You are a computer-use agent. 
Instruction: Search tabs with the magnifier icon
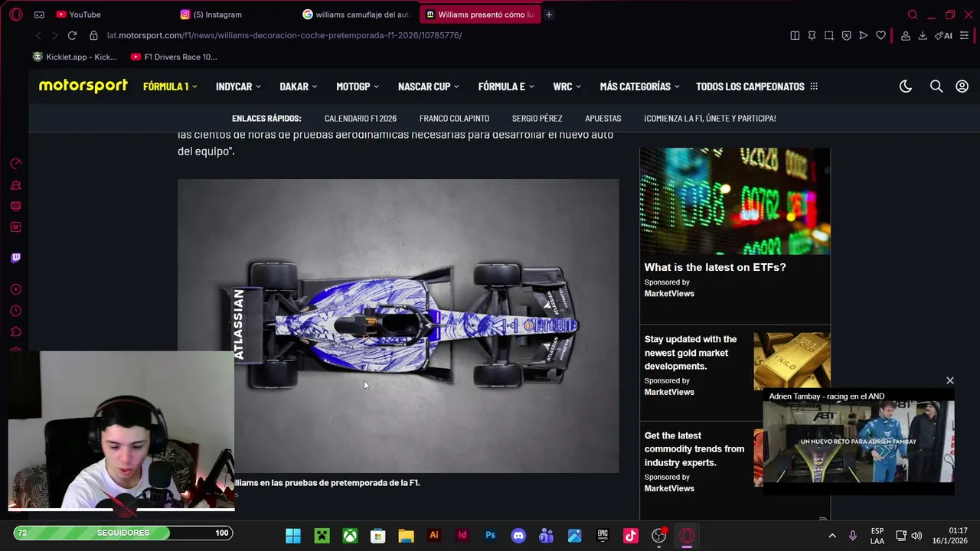click(x=913, y=15)
